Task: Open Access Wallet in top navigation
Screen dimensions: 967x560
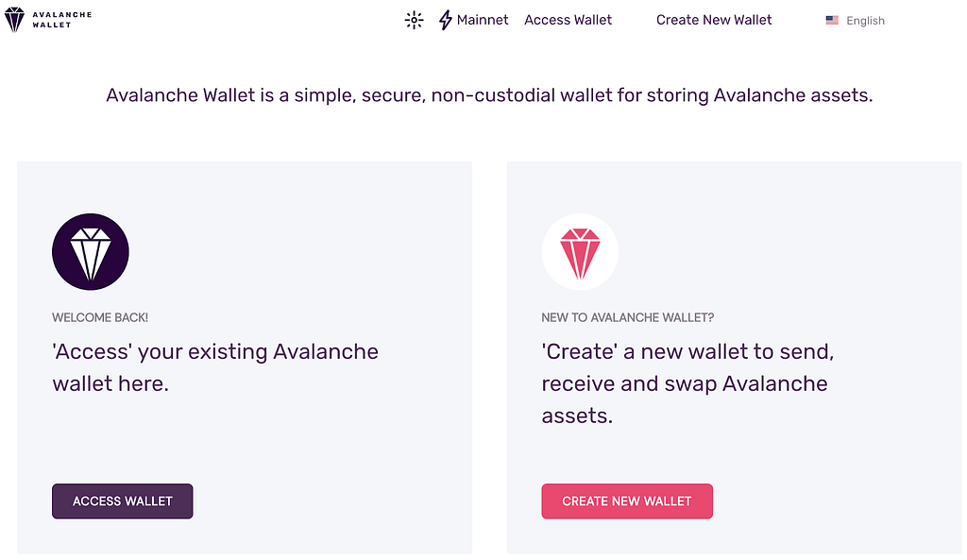Action: click(x=568, y=21)
